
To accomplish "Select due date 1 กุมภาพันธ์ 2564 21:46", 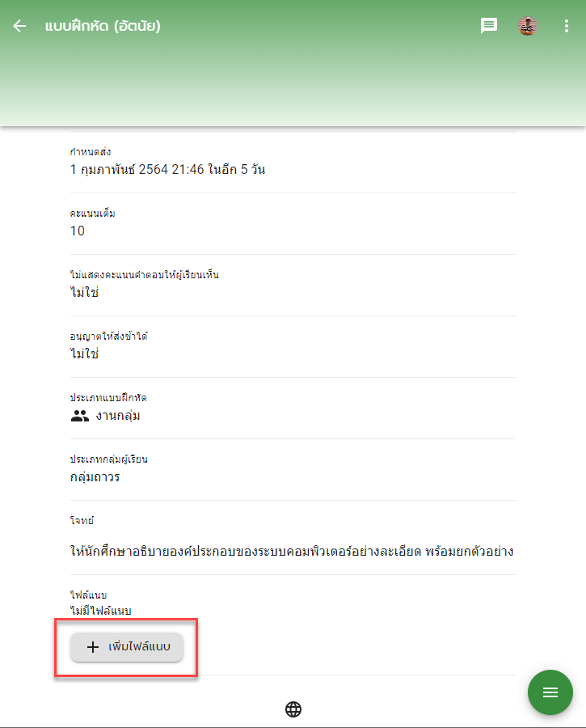I will (x=137, y=170).
